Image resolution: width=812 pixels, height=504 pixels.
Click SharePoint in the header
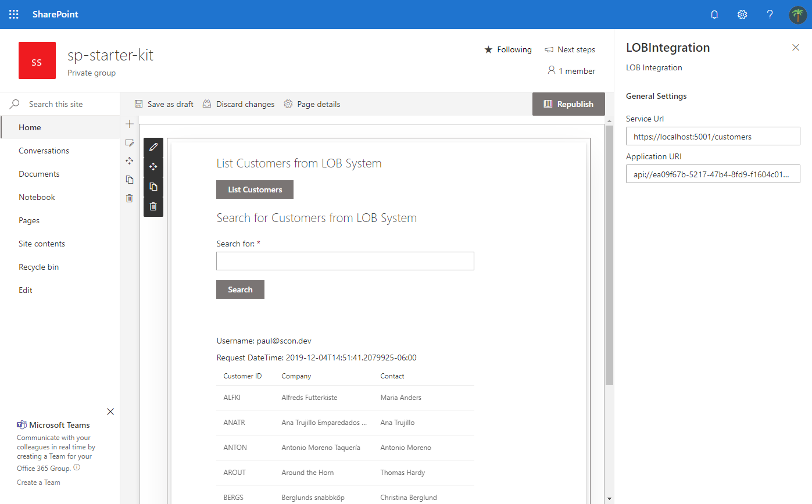click(x=55, y=15)
